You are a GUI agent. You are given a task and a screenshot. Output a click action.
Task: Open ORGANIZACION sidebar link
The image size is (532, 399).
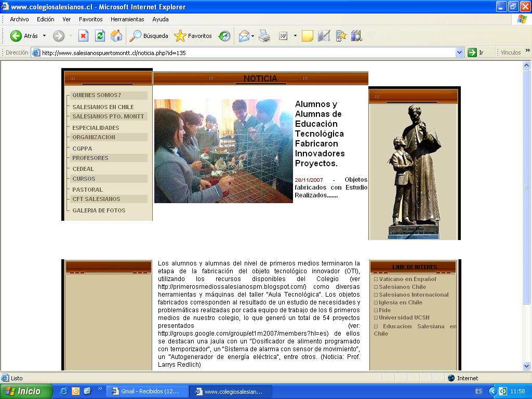tap(94, 137)
